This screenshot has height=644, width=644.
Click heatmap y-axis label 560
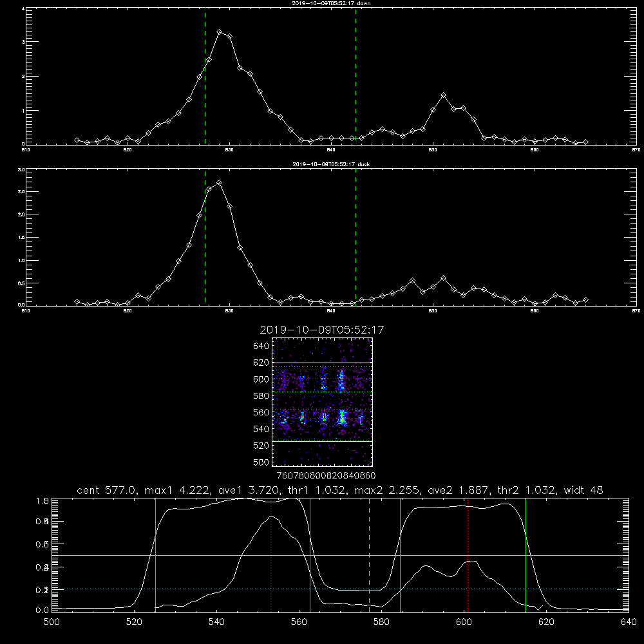(x=261, y=412)
